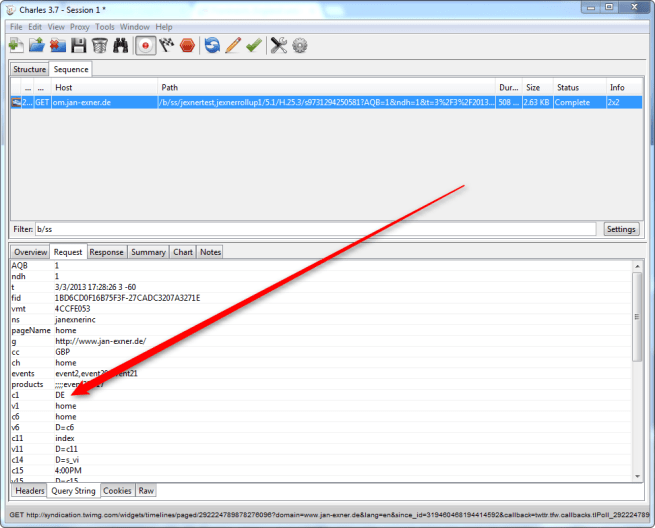This screenshot has height=528, width=655.
Task: Open Find using the binoculars icon
Action: [121, 45]
